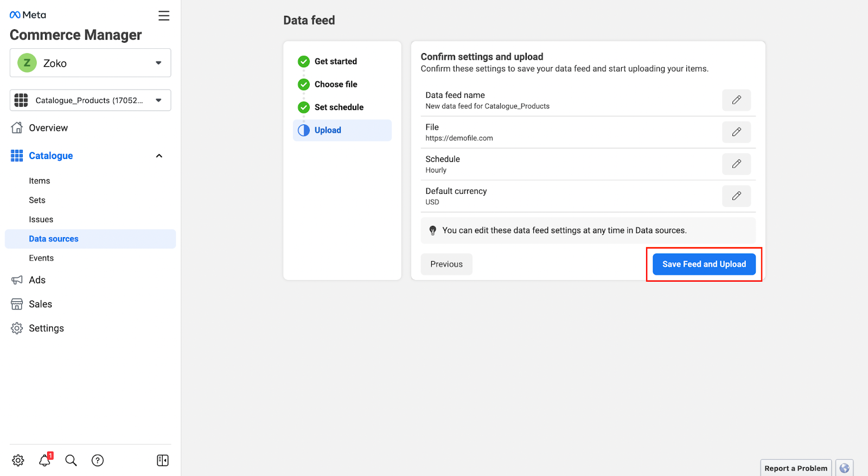Go to Ads section
Viewport: 868px width, 476px height.
click(x=37, y=280)
